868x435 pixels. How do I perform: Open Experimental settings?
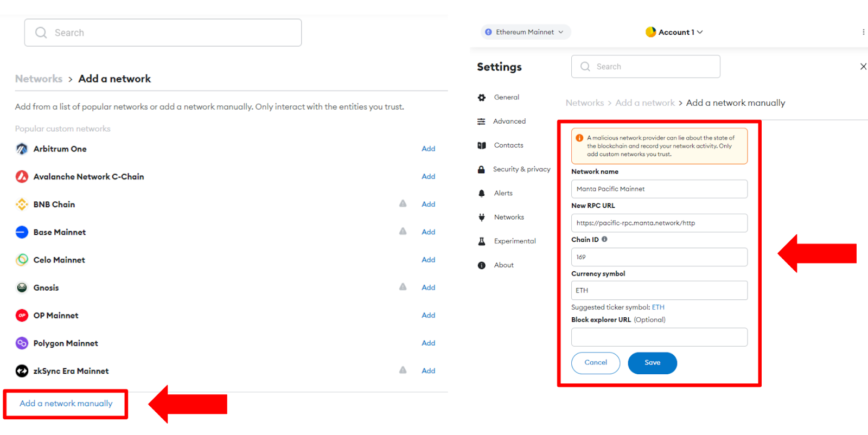click(x=515, y=241)
